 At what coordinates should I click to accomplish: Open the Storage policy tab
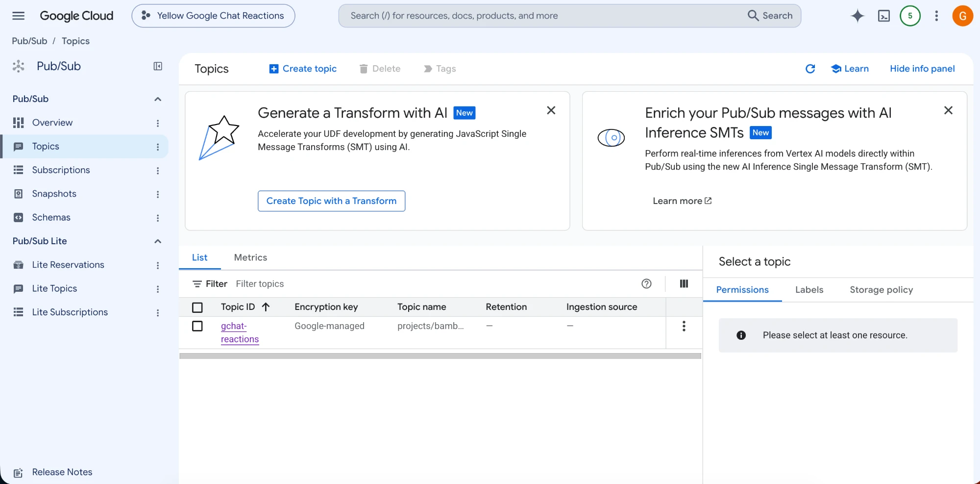(x=881, y=290)
